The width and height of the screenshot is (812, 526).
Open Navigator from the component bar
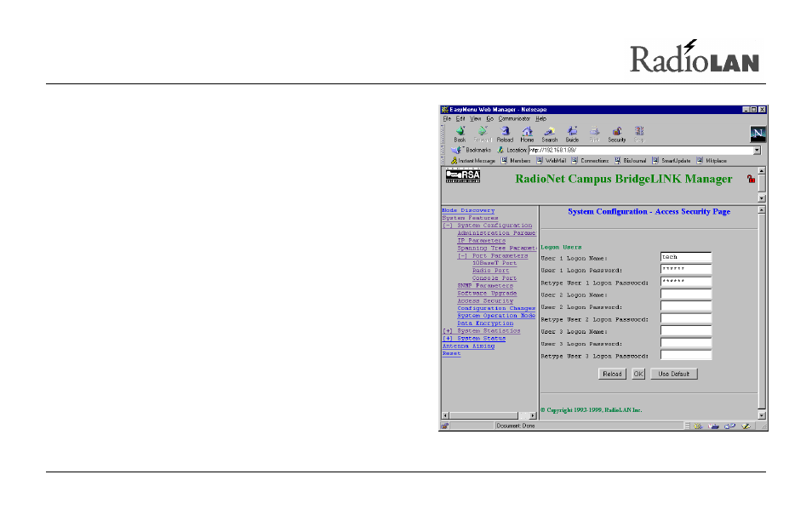click(698, 426)
